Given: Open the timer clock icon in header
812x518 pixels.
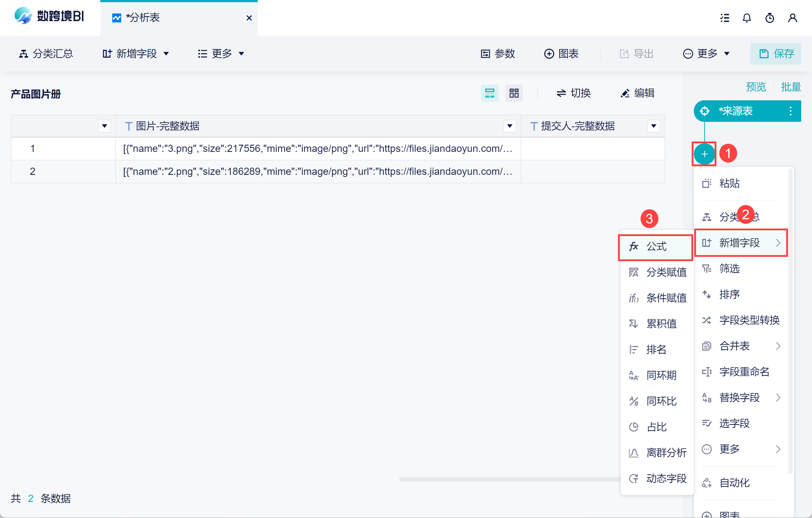Looking at the screenshot, I should point(769,18).
